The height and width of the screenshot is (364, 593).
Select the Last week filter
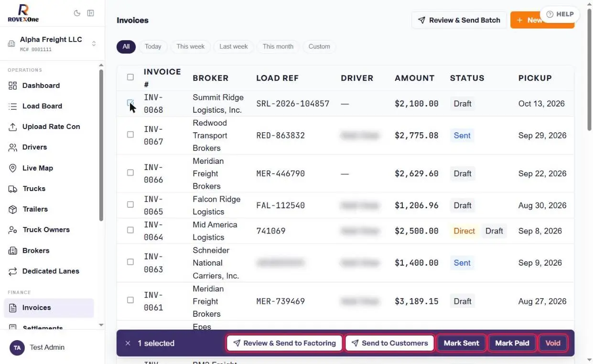pyautogui.click(x=234, y=46)
